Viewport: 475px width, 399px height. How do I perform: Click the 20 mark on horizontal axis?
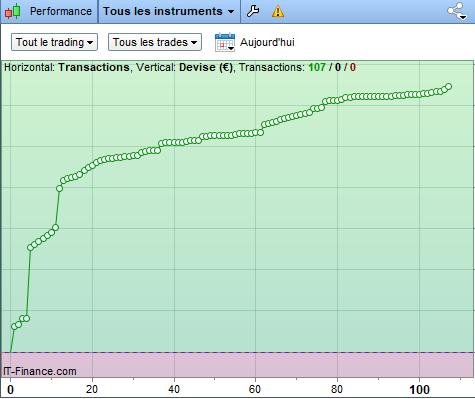coord(92,389)
